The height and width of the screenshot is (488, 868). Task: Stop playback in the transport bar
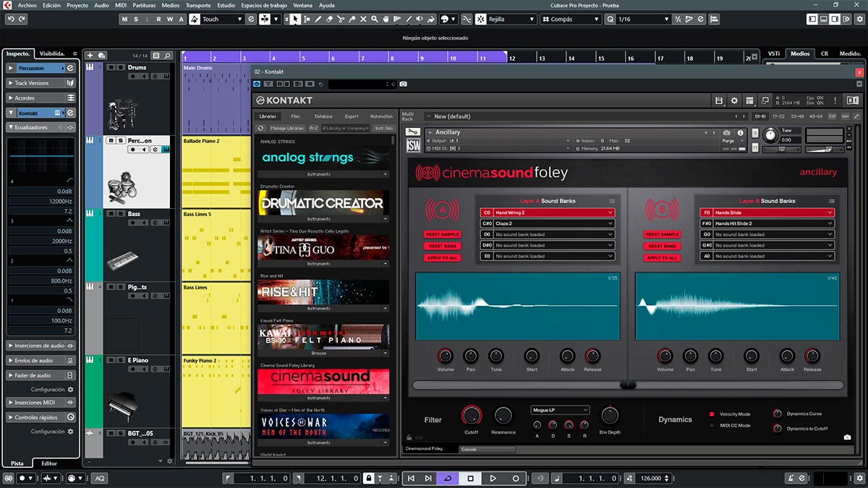(x=470, y=478)
